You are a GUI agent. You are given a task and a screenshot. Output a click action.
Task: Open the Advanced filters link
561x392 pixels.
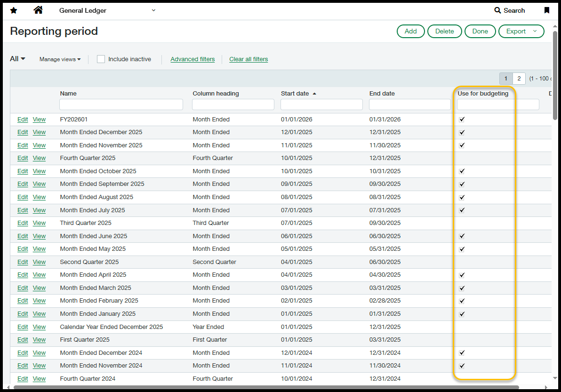click(x=192, y=59)
